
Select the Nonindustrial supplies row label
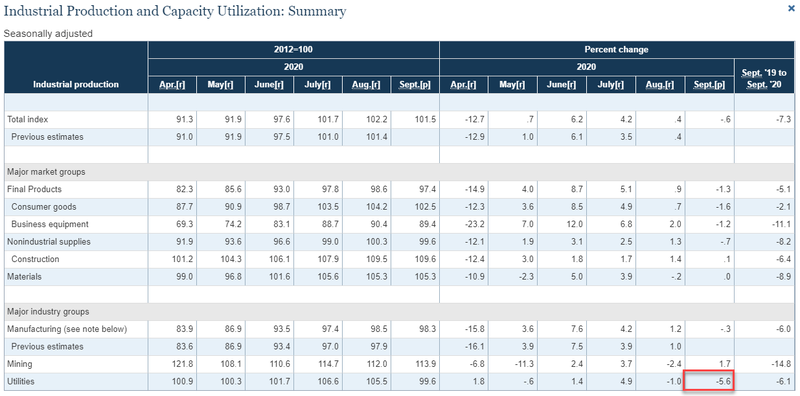click(49, 241)
